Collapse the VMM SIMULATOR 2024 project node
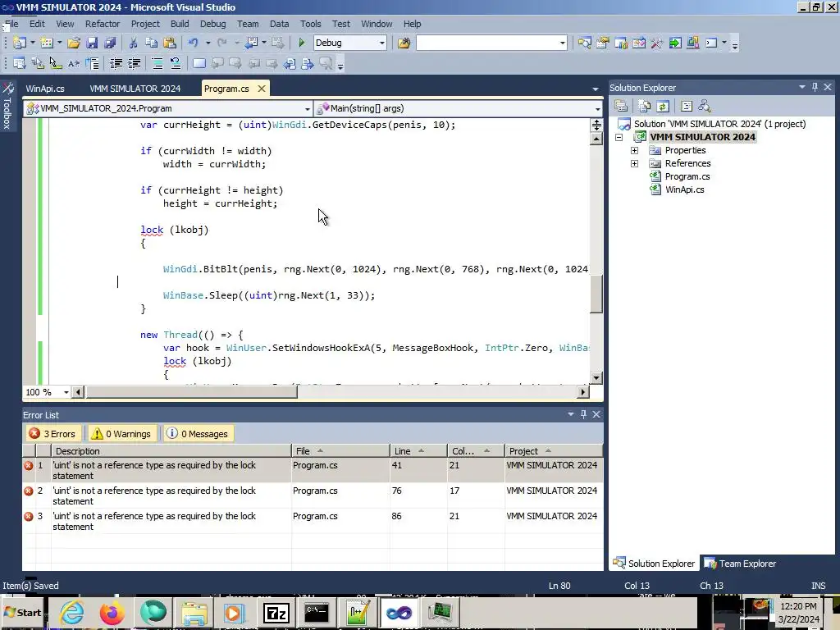 point(619,137)
